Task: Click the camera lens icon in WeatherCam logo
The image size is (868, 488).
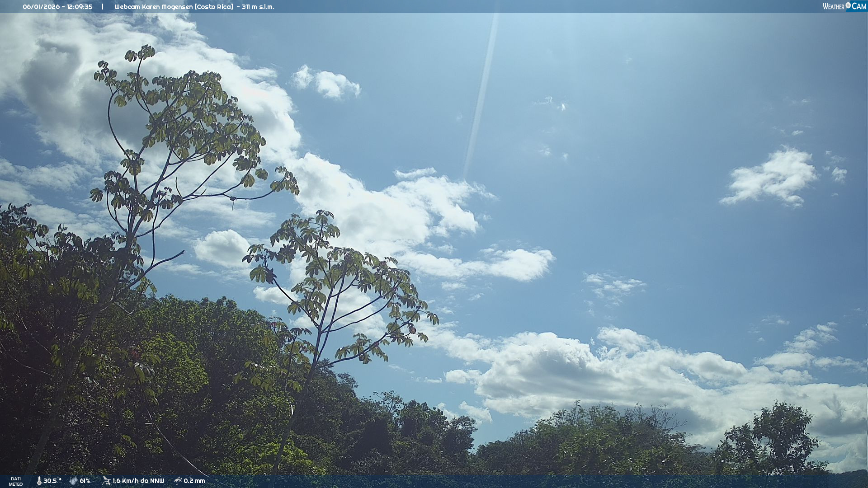Action: pos(848,5)
